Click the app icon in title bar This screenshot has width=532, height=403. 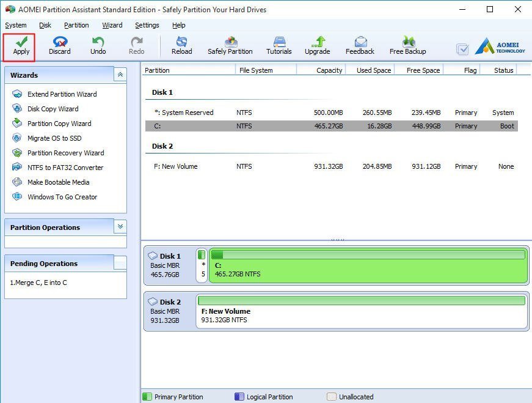click(10, 9)
